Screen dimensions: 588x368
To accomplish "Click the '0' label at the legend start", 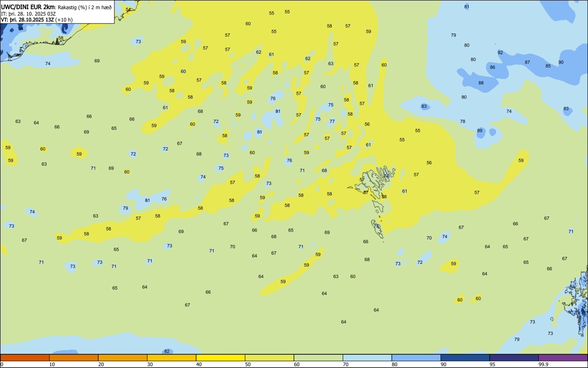I will (2, 364).
